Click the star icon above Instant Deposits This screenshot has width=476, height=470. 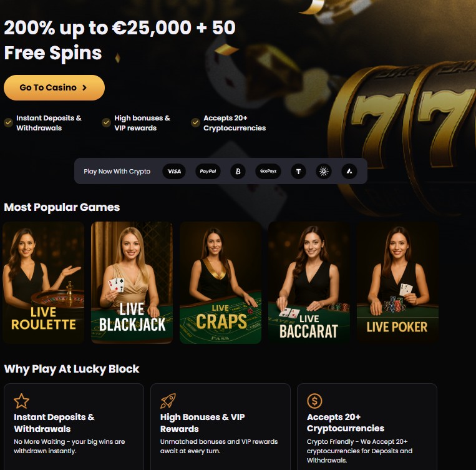tap(22, 401)
